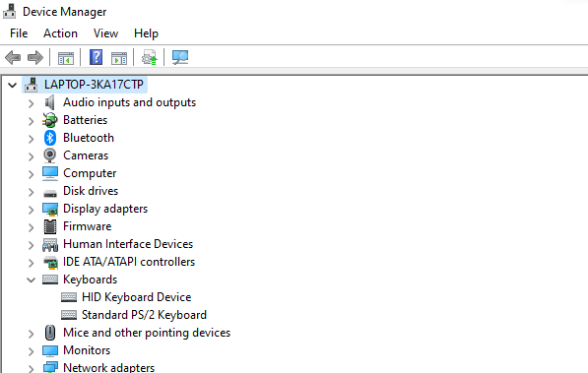Expand Audio inputs and outputs category
The height and width of the screenshot is (373, 588).
32,103
